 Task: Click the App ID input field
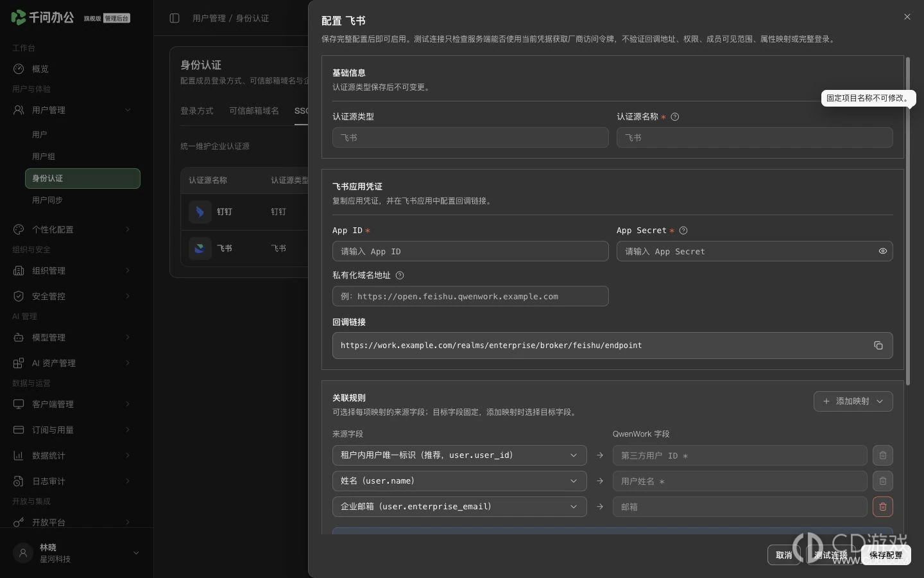[470, 251]
